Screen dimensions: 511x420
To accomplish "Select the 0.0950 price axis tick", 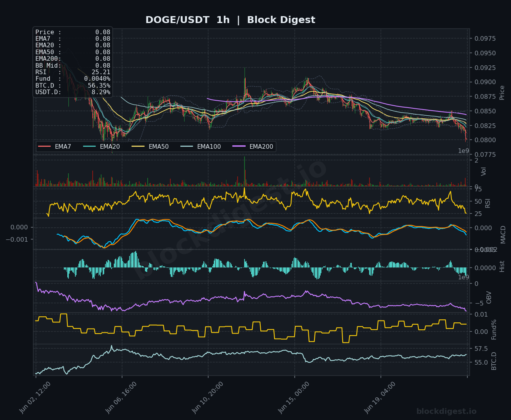I will (485, 53).
